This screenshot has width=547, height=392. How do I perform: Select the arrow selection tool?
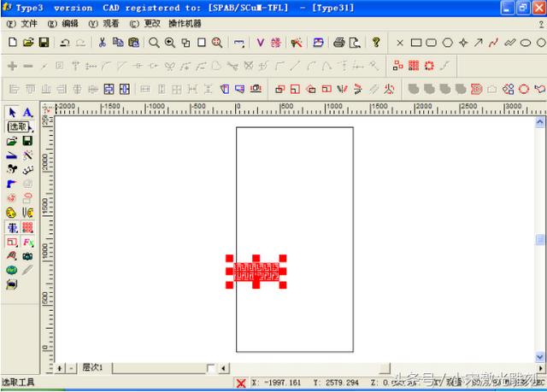coord(12,113)
